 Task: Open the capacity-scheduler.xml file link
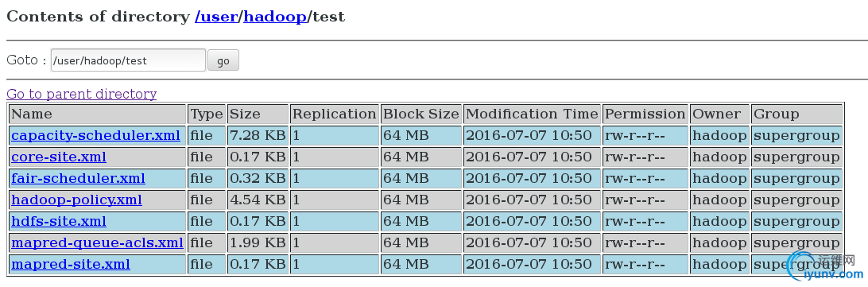click(x=95, y=136)
